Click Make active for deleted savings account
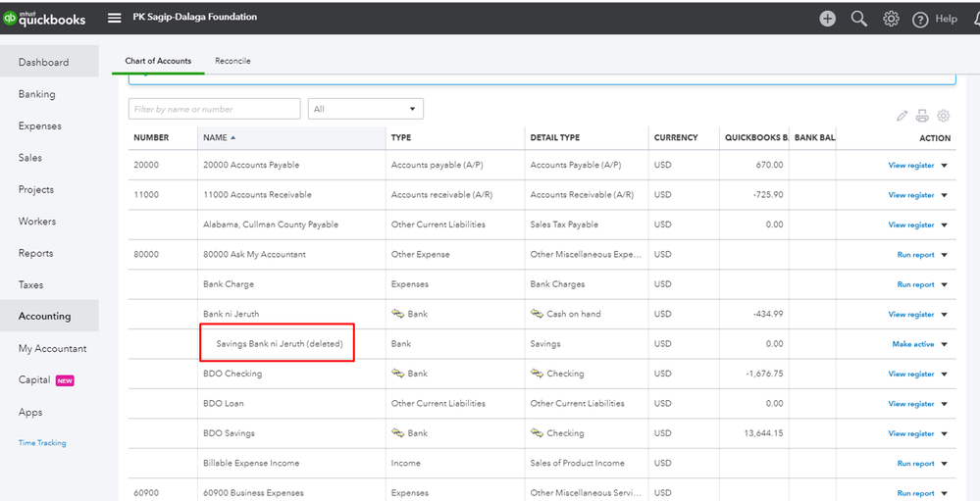This screenshot has height=501, width=980. (912, 344)
